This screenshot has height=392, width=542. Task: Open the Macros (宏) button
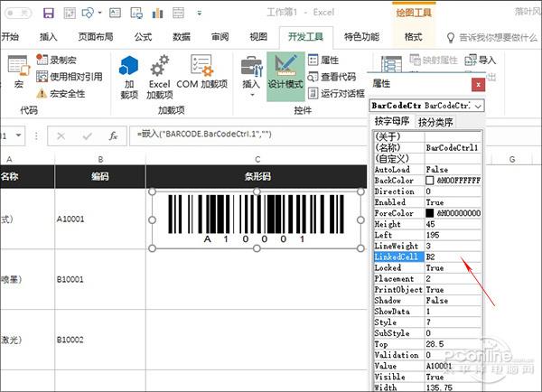coord(17,73)
